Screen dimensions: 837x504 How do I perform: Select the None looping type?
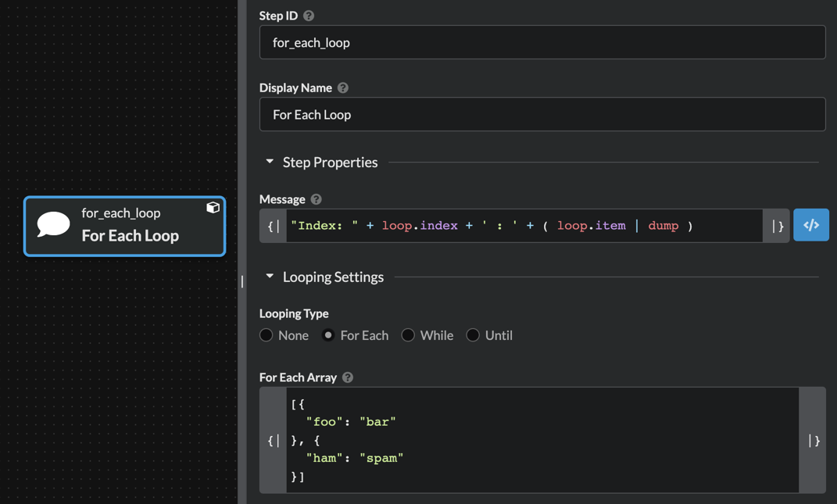coord(266,335)
